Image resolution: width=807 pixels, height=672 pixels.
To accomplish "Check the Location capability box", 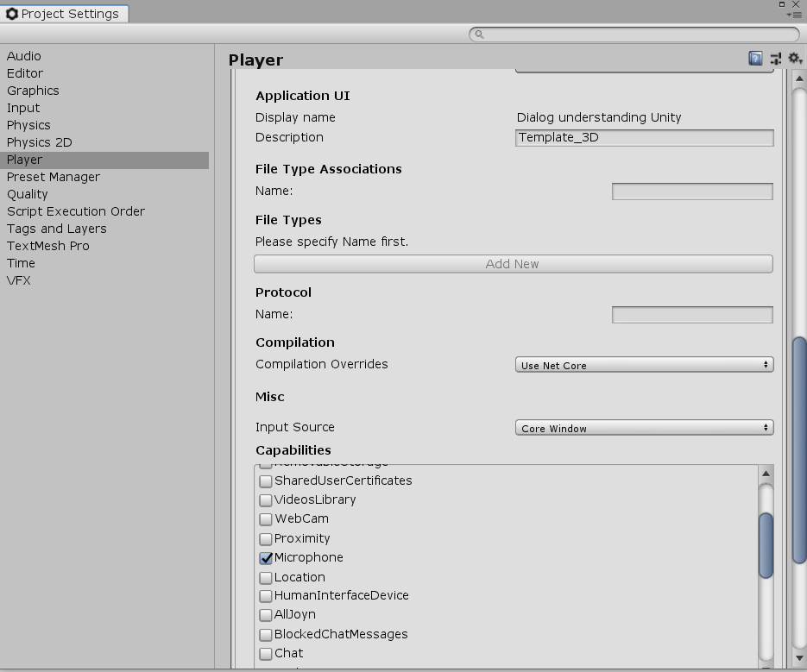I will [x=267, y=578].
